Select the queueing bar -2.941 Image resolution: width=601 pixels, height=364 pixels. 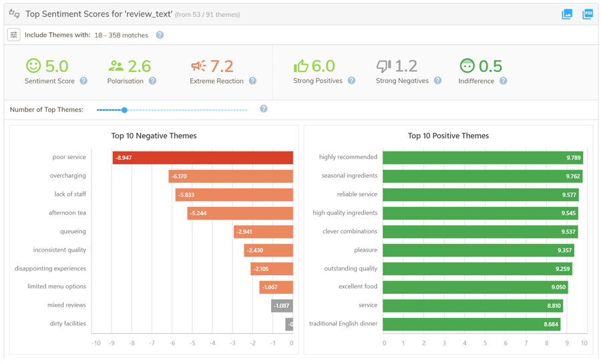click(x=263, y=232)
